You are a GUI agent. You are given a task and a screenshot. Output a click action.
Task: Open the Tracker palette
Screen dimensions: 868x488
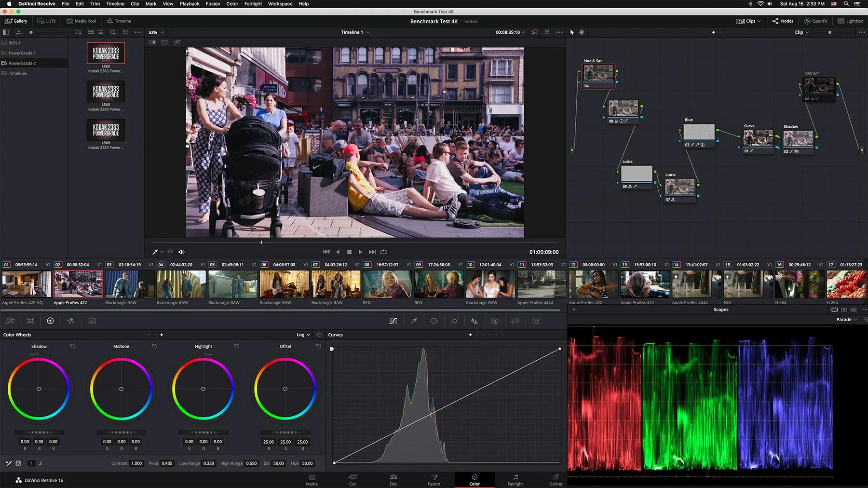click(454, 321)
